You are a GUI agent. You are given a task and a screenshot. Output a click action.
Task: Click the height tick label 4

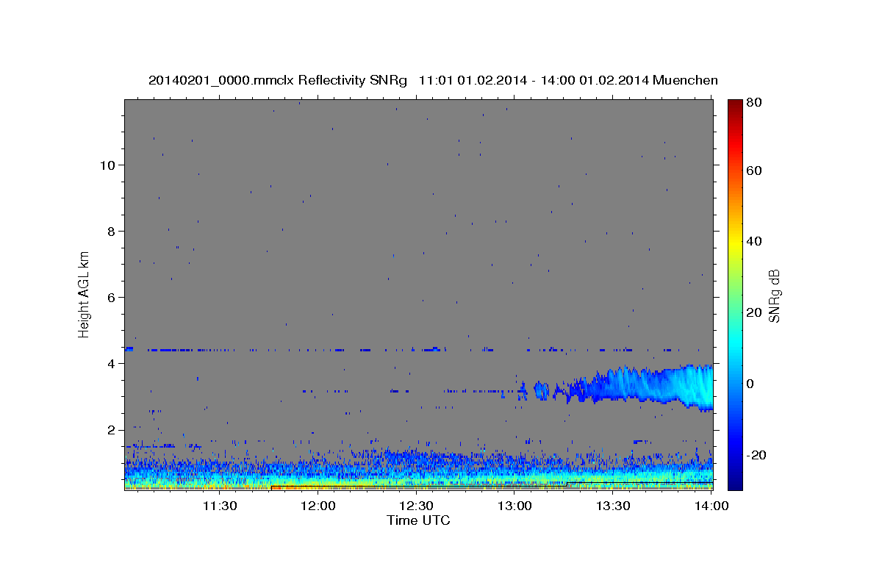click(x=111, y=363)
